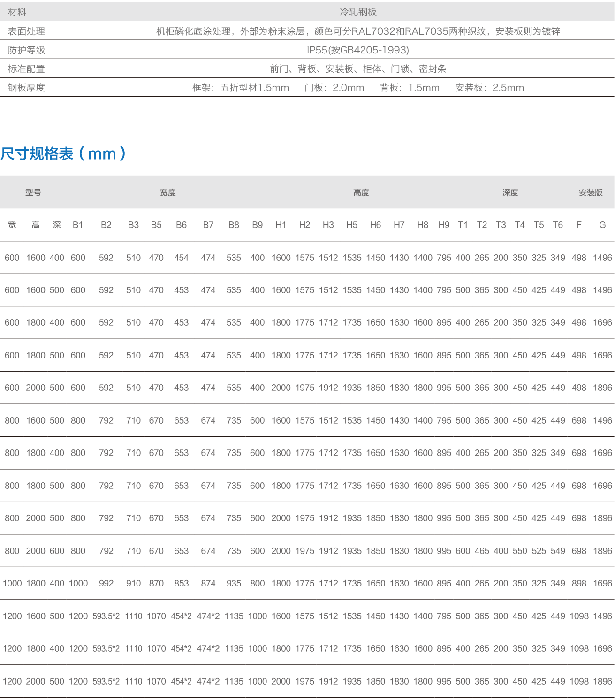Click the T3 column header
615x700 pixels.
pos(501,225)
